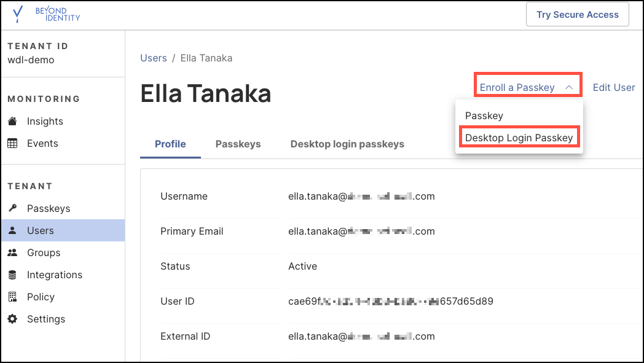Viewport: 644px width, 363px height.
Task: Stay on the Profile tab
Action: (170, 144)
